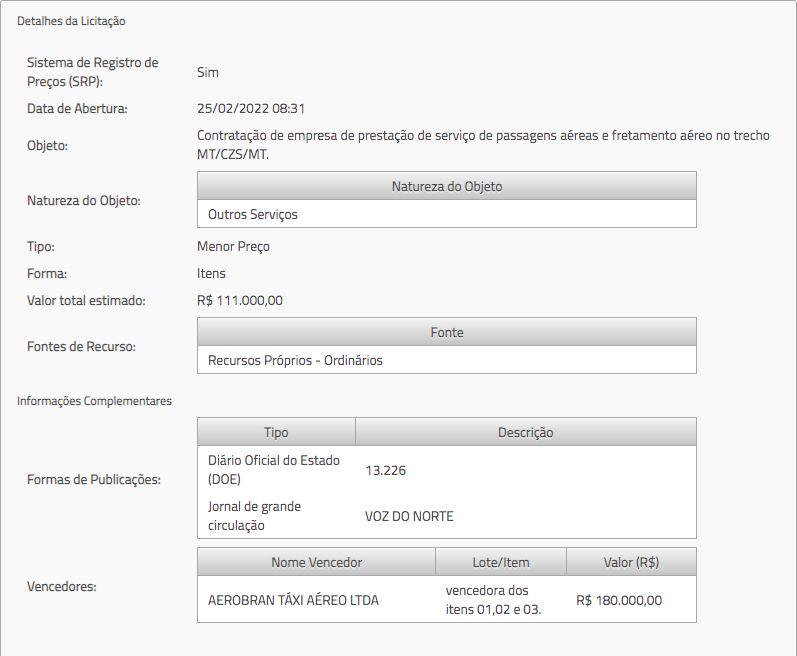The image size is (797, 656).
Task: Click the 13.226 description value
Action: pyautogui.click(x=386, y=470)
